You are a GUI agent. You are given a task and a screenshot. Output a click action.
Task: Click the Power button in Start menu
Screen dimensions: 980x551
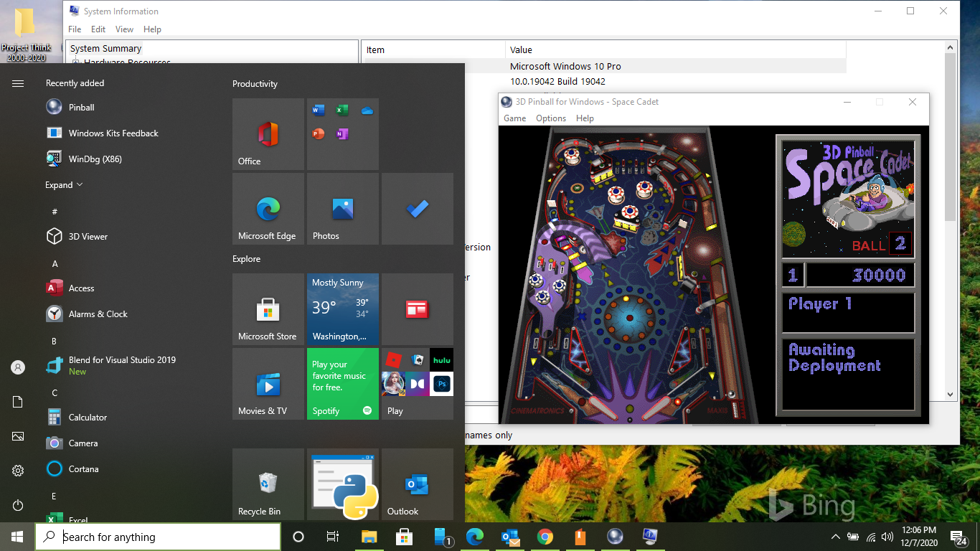18,505
